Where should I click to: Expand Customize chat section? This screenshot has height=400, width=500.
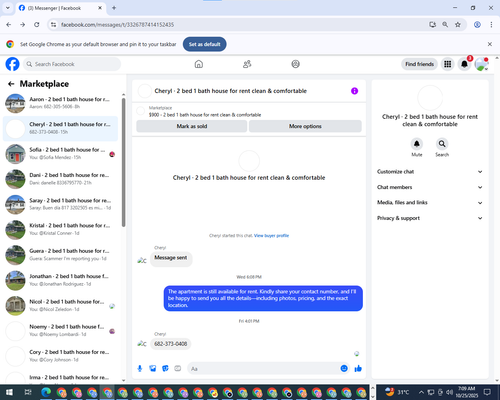[430, 172]
